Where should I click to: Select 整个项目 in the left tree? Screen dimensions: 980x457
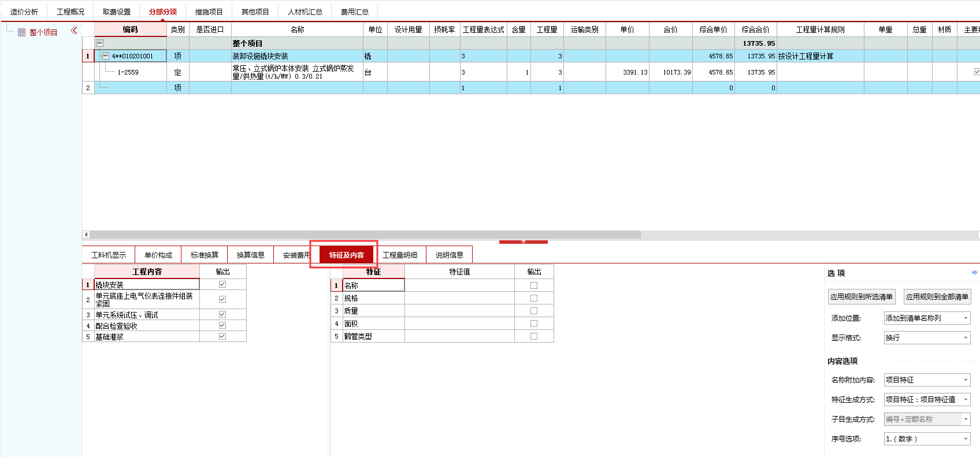[43, 32]
